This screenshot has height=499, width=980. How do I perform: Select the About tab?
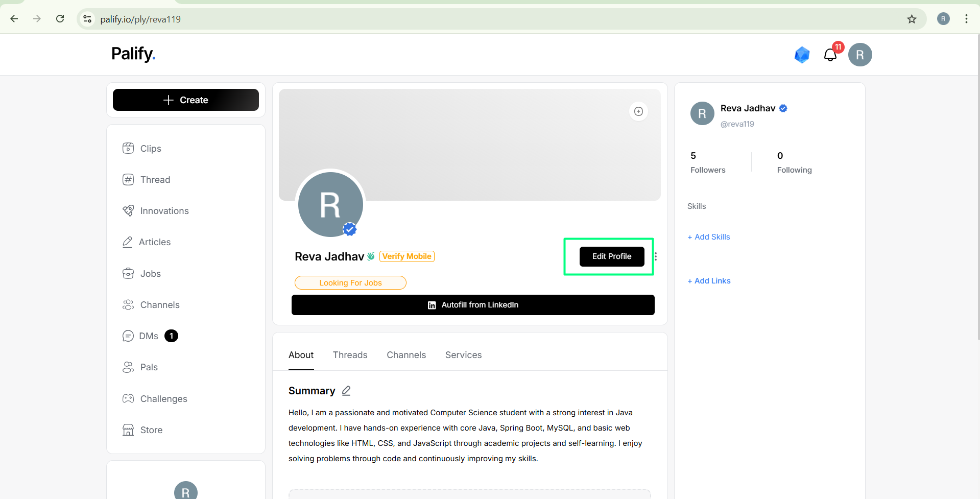coord(301,355)
